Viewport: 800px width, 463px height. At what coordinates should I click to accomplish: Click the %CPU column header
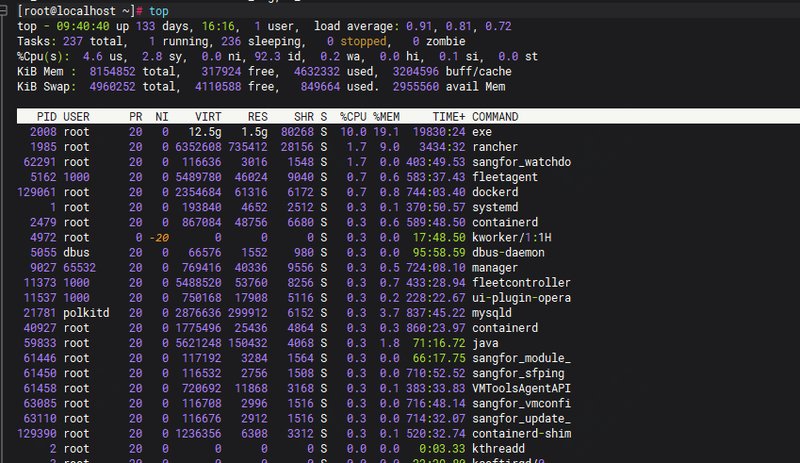tap(351, 117)
